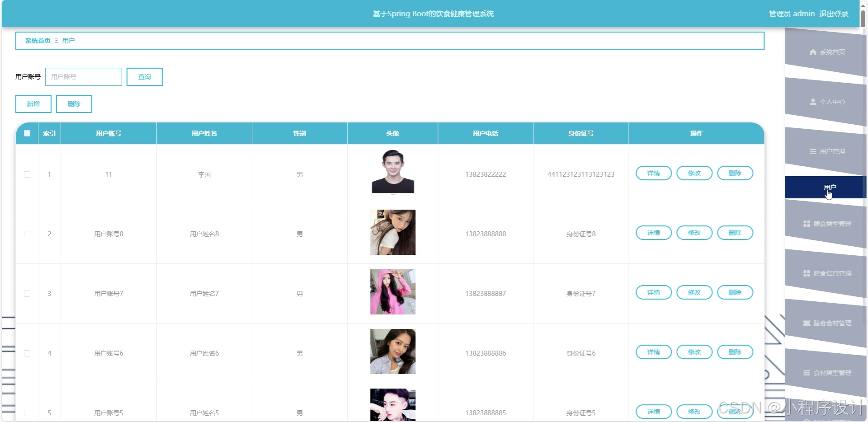This screenshot has width=868, height=422.
Task: Click avatar photo of 用户姓名6
Action: click(393, 352)
